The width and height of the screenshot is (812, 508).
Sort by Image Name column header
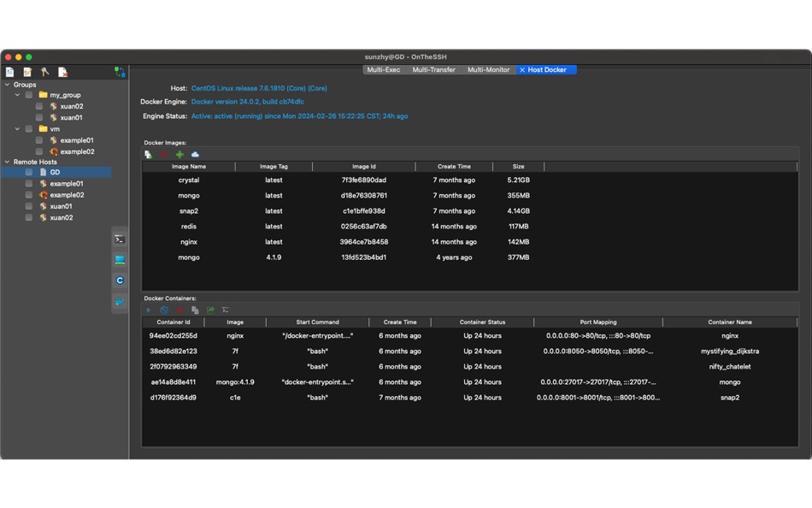189,167
